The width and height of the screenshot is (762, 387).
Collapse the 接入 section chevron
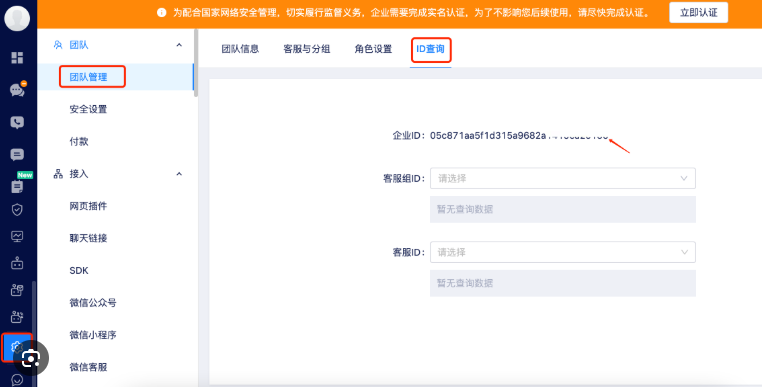[x=179, y=174]
